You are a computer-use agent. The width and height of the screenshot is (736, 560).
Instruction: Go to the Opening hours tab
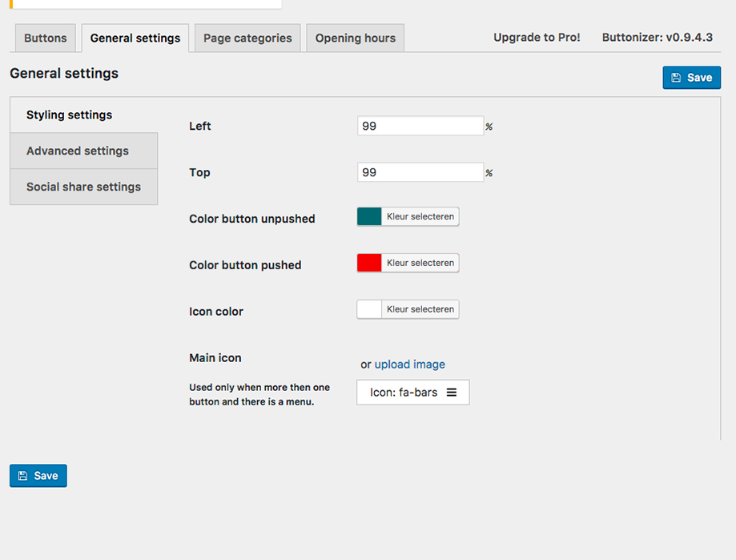pyautogui.click(x=355, y=38)
